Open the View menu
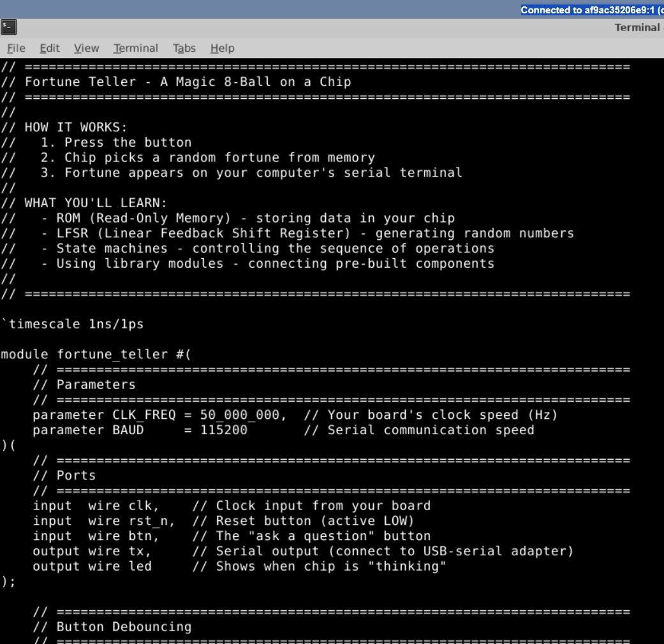This screenshot has width=664, height=644. click(86, 48)
